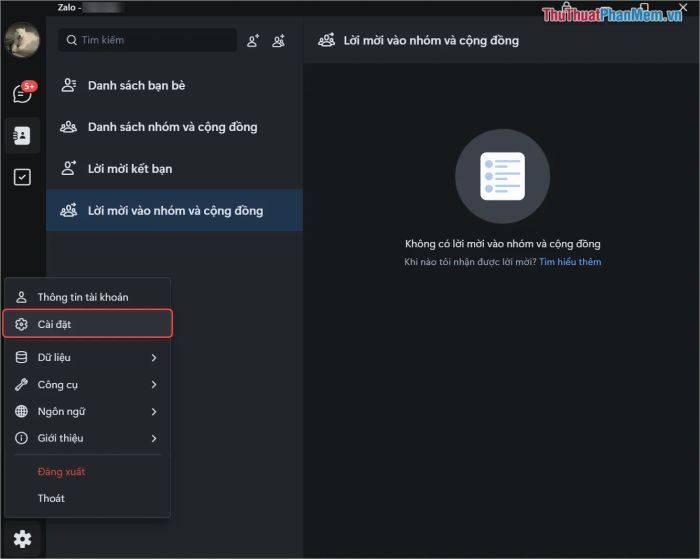700x559 pixels.
Task: Expand the Dữ liệu submenu
Action: pyautogui.click(x=88, y=358)
